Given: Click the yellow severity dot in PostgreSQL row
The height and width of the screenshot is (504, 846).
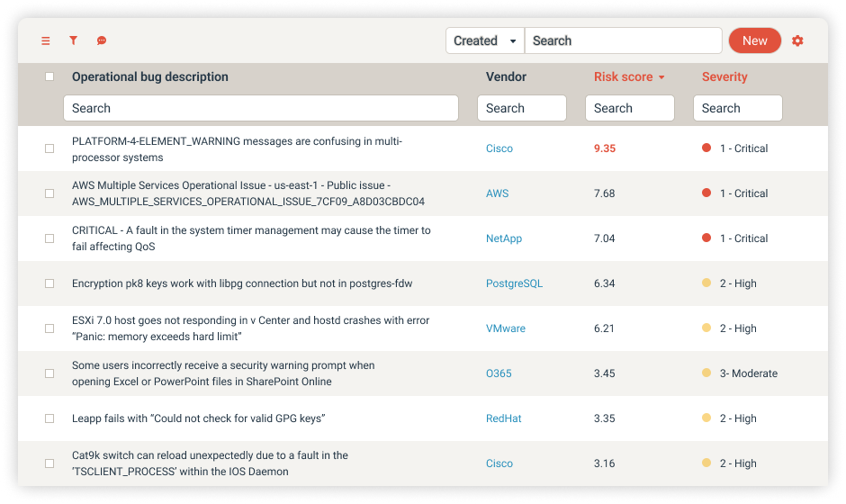Looking at the screenshot, I should [706, 283].
